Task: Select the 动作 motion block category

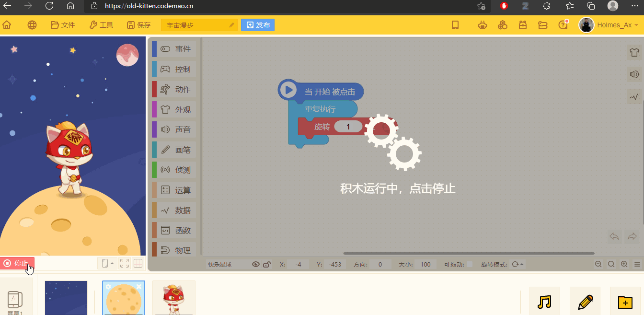Action: tap(174, 89)
